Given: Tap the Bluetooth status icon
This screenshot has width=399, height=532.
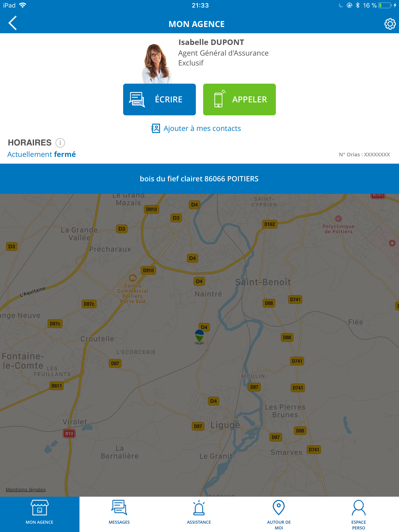Looking at the screenshot, I should [358, 5].
